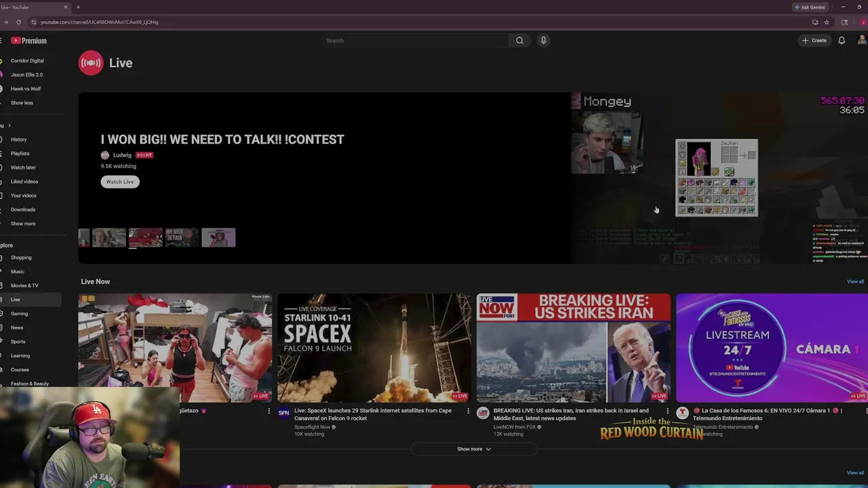Open the Breaking Live US Strikes Iran thumbnail
Image resolution: width=868 pixels, height=488 pixels.
[574, 348]
